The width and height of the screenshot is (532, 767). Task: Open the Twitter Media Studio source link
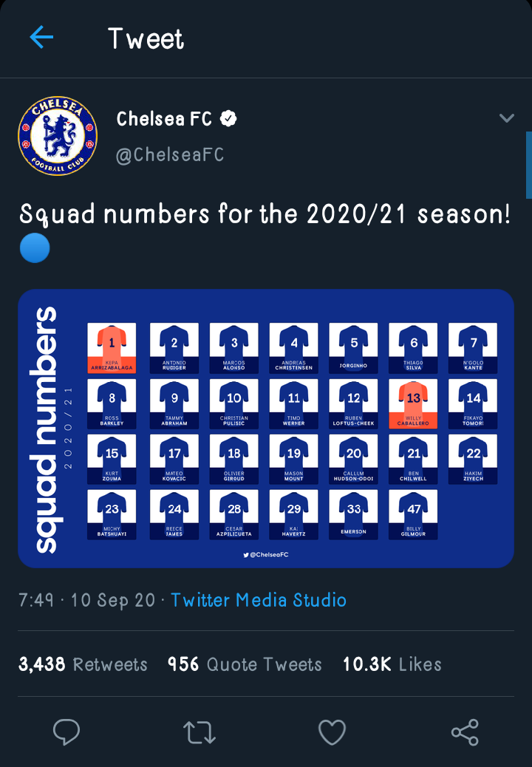pos(259,600)
